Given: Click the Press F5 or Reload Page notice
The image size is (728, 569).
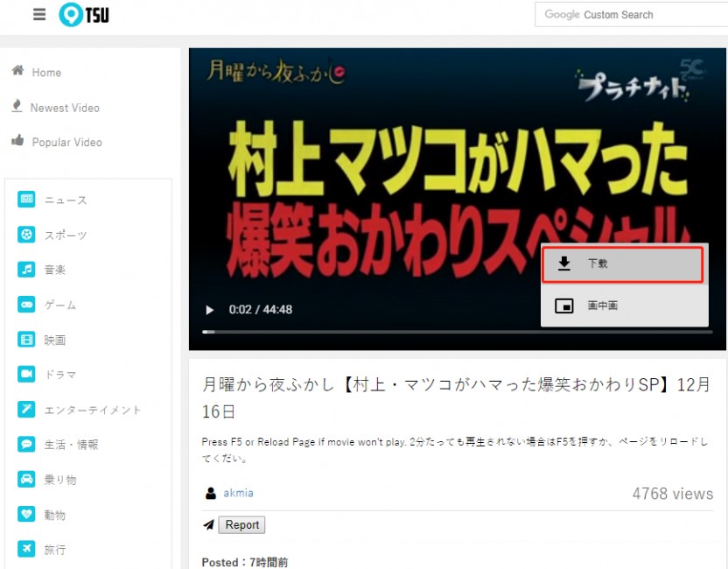Looking at the screenshot, I should tap(455, 450).
